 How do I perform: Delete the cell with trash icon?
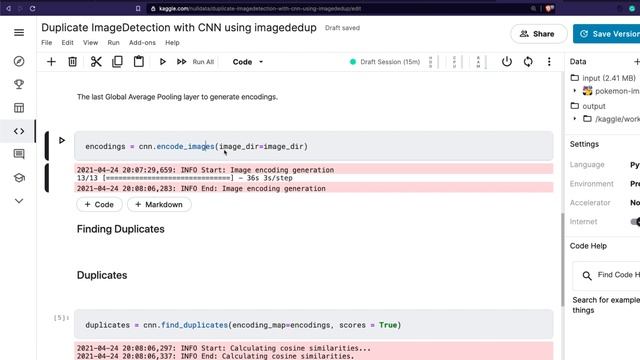tap(72, 62)
